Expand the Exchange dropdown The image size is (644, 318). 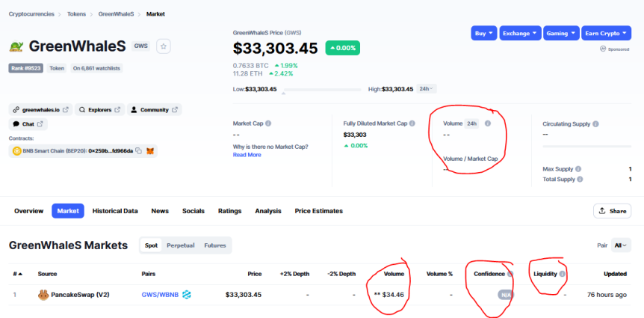[x=520, y=34]
